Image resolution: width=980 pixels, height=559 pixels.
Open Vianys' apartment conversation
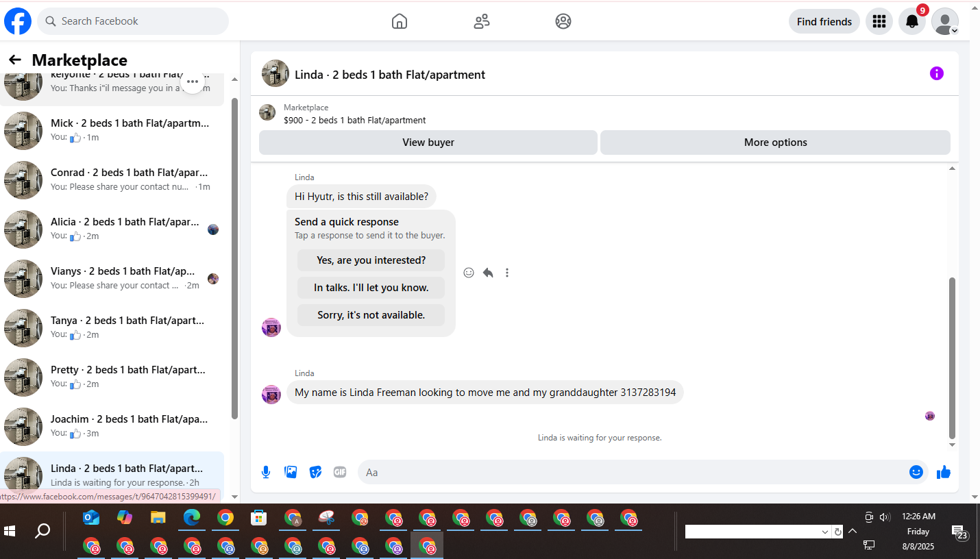point(112,279)
